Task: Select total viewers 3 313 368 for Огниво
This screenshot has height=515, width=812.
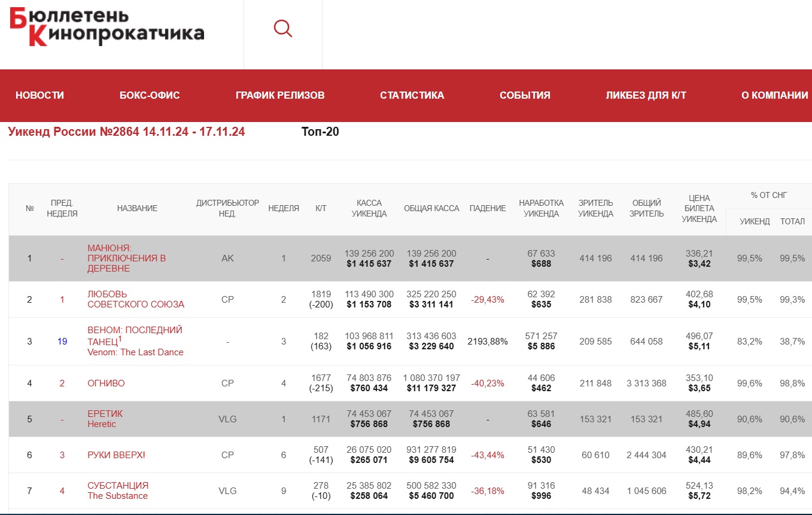Action: click(x=646, y=383)
